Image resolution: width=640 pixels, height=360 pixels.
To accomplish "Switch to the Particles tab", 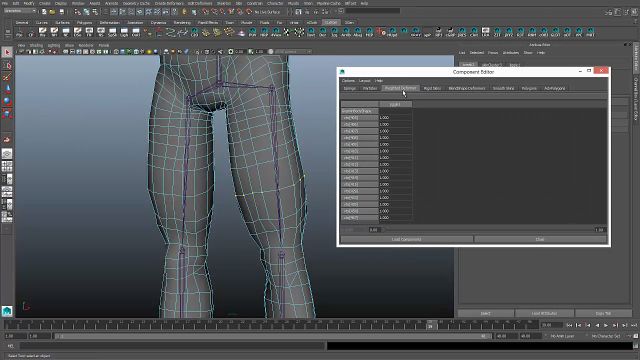I will tap(370, 88).
